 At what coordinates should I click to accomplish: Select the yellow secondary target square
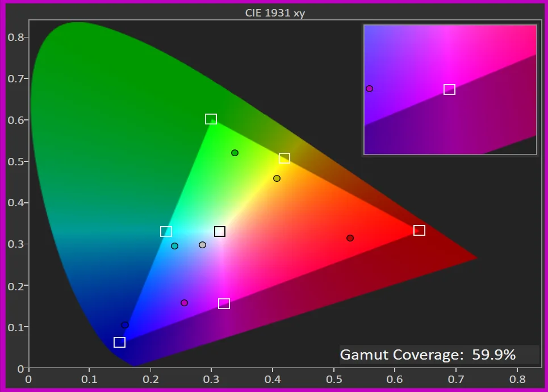click(x=285, y=158)
